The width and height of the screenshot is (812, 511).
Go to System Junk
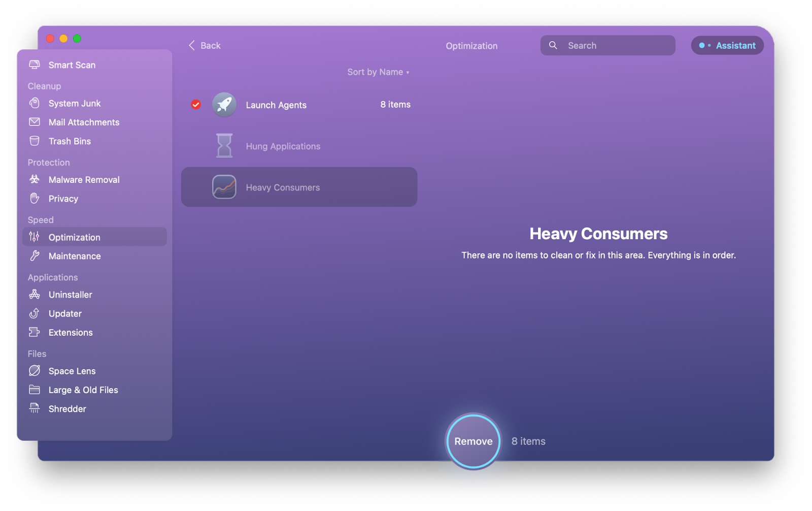click(94, 103)
